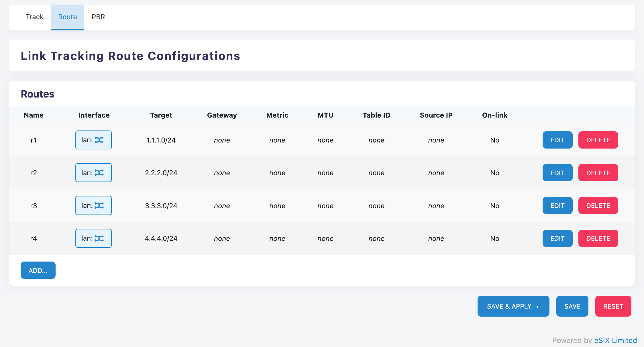Open the eSIX Limited link
This screenshot has width=644, height=347.
tap(615, 340)
